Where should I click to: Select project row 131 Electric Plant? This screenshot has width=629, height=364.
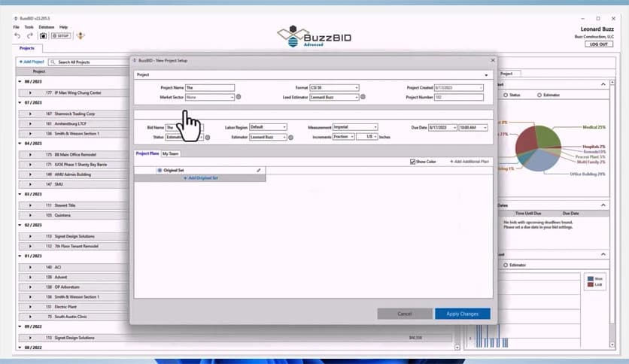74,307
